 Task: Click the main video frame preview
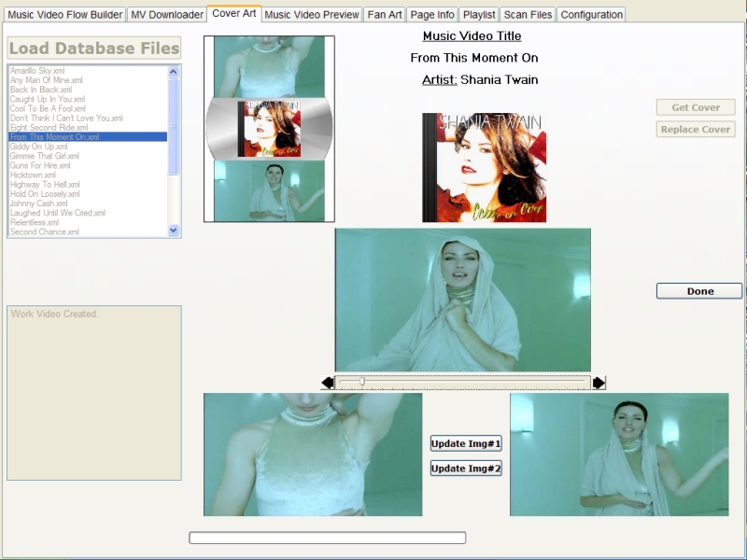tap(462, 300)
